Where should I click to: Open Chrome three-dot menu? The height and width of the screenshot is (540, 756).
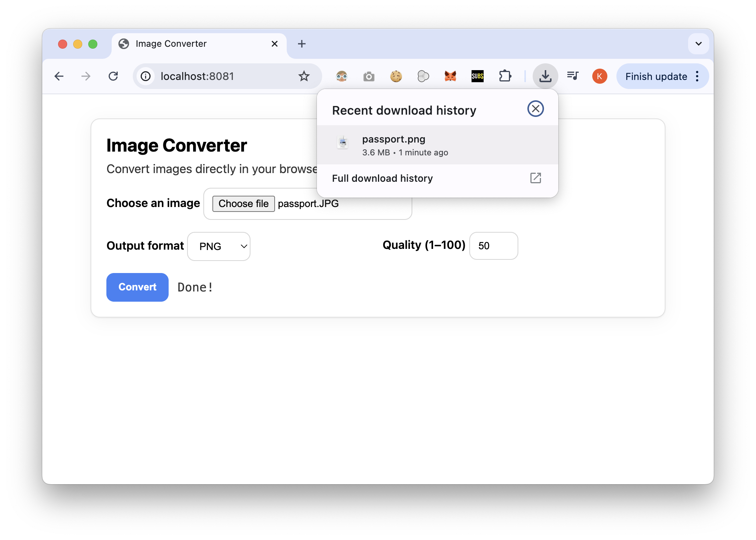697,77
